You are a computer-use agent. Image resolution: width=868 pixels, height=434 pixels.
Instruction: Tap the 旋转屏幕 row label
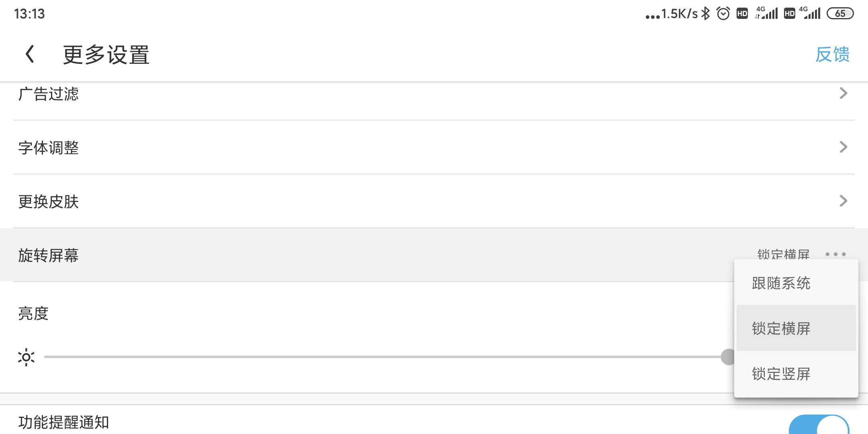click(x=48, y=255)
